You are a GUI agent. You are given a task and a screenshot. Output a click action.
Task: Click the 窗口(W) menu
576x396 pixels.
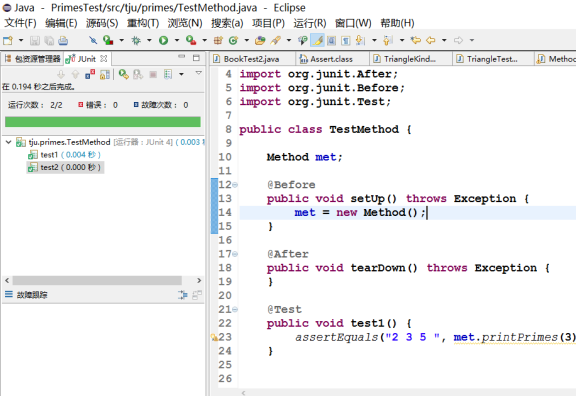[353, 23]
